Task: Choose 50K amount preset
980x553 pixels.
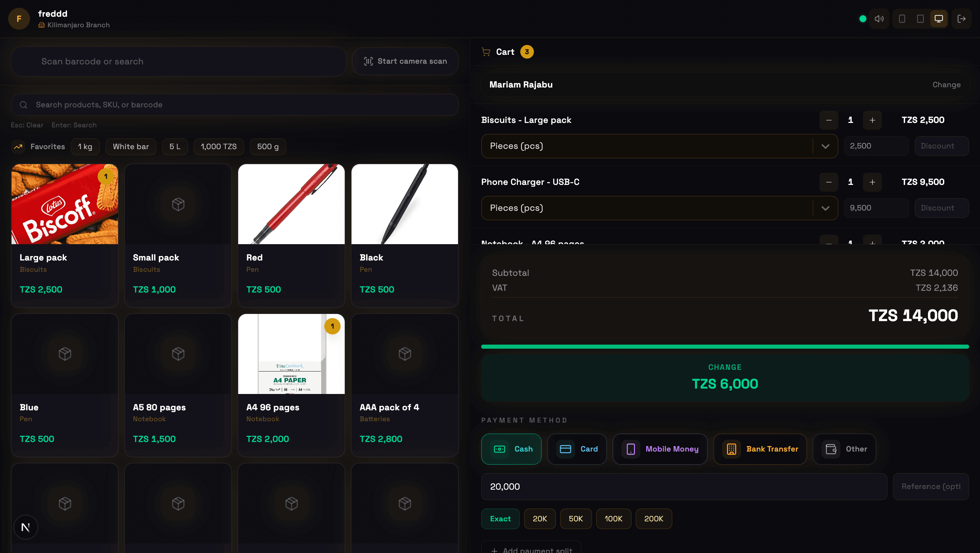Action: [x=576, y=519]
